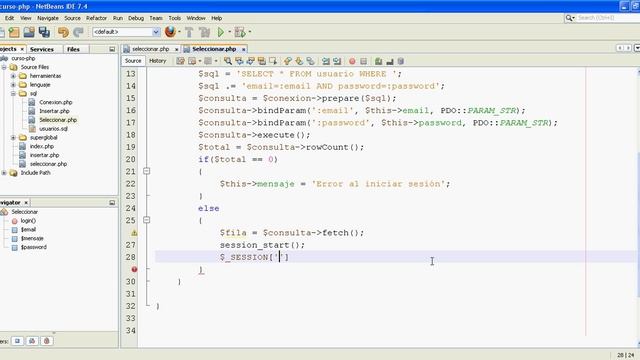Click the Redo toolbar icon

tap(78, 32)
